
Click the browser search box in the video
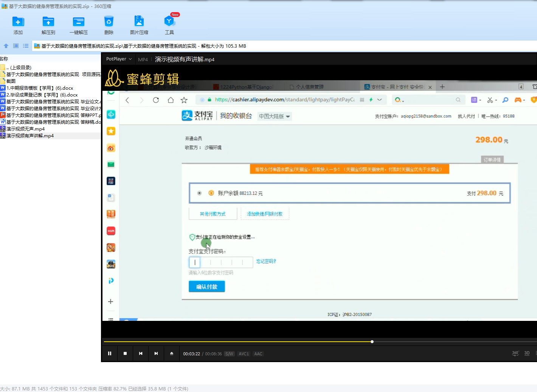click(429, 100)
